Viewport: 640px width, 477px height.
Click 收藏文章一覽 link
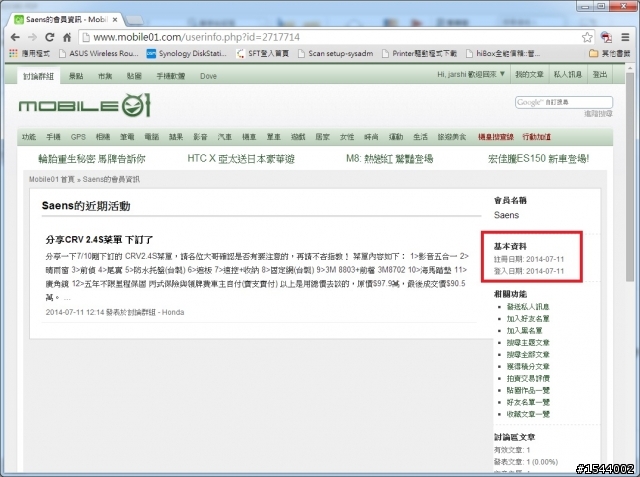click(x=528, y=414)
